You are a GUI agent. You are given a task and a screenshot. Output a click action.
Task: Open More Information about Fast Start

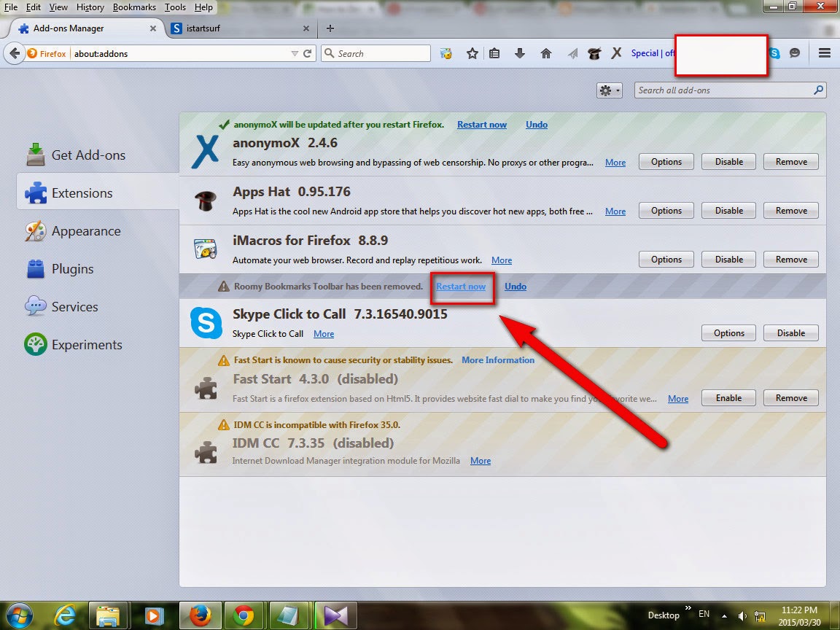point(498,360)
